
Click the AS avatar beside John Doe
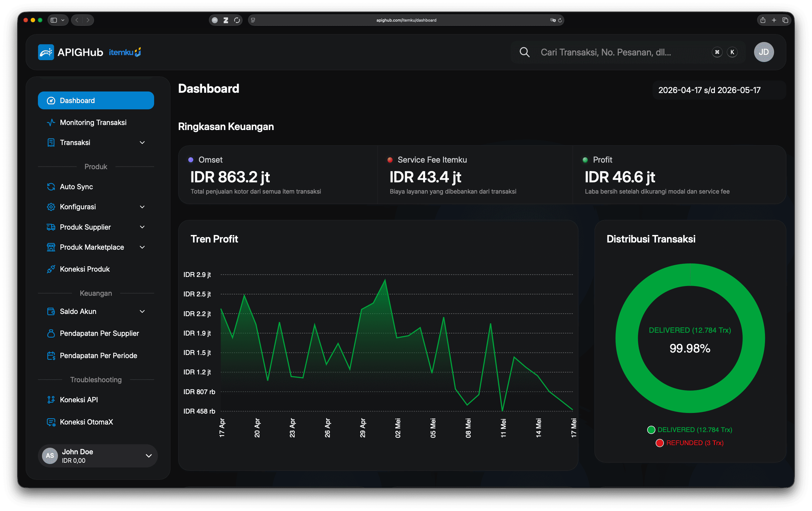click(x=50, y=456)
